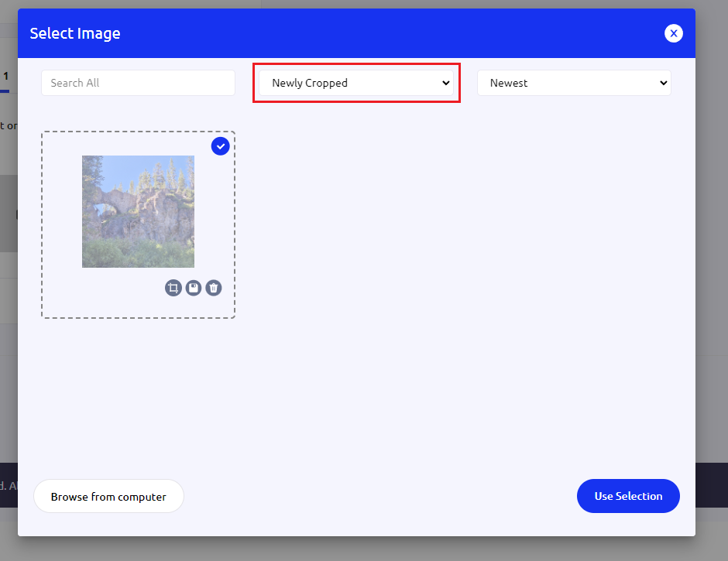
Task: Click the Newest text label
Action: coord(509,83)
